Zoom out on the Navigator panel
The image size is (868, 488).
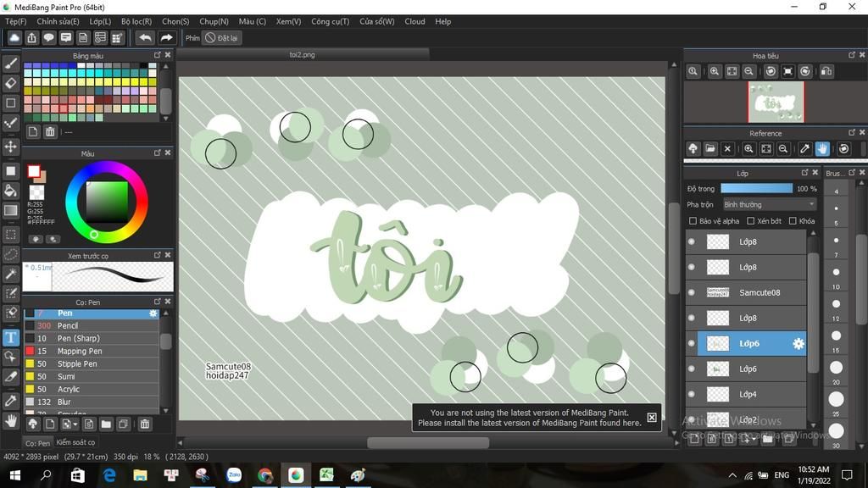749,71
